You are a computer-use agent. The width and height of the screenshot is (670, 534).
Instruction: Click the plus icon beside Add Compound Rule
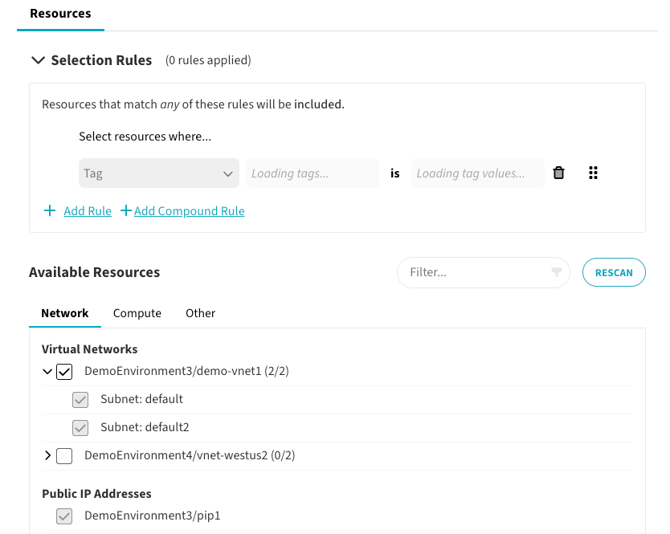pos(126,211)
